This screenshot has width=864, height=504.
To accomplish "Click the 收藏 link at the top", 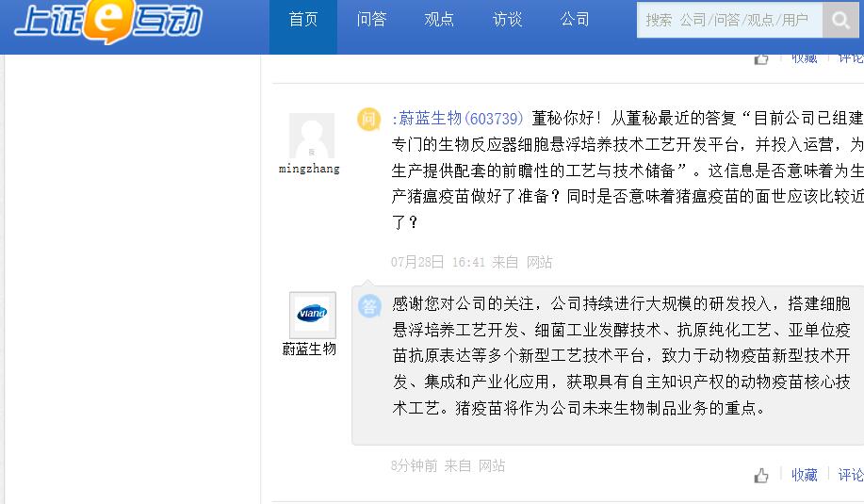I will pos(805,57).
